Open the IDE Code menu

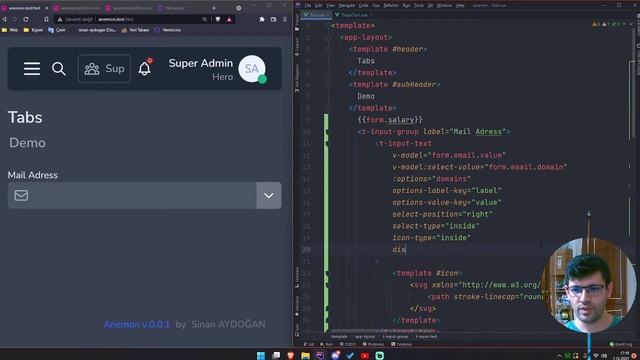[363, 5]
